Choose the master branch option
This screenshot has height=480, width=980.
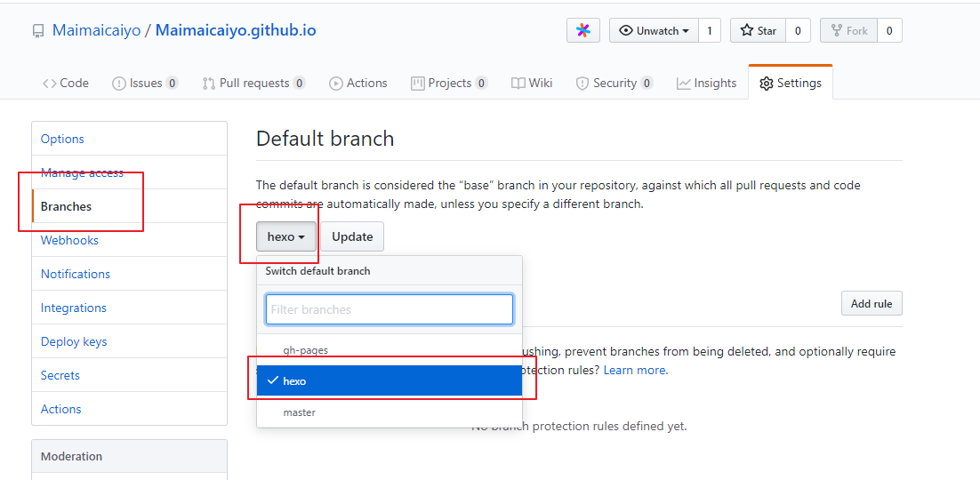[390, 412]
